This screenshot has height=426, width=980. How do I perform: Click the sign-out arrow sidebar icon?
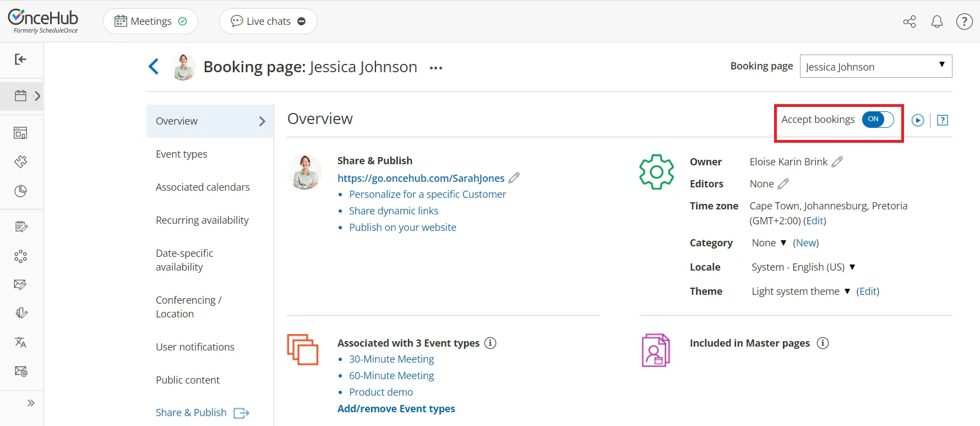pos(21,60)
